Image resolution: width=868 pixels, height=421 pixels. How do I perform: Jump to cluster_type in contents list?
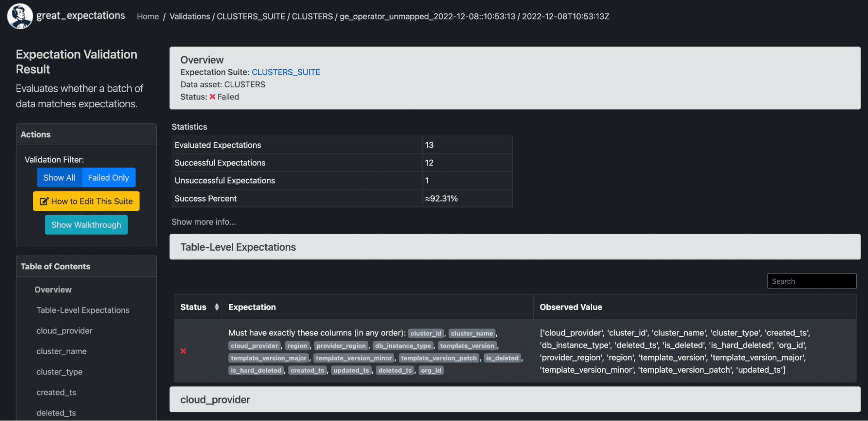point(59,372)
